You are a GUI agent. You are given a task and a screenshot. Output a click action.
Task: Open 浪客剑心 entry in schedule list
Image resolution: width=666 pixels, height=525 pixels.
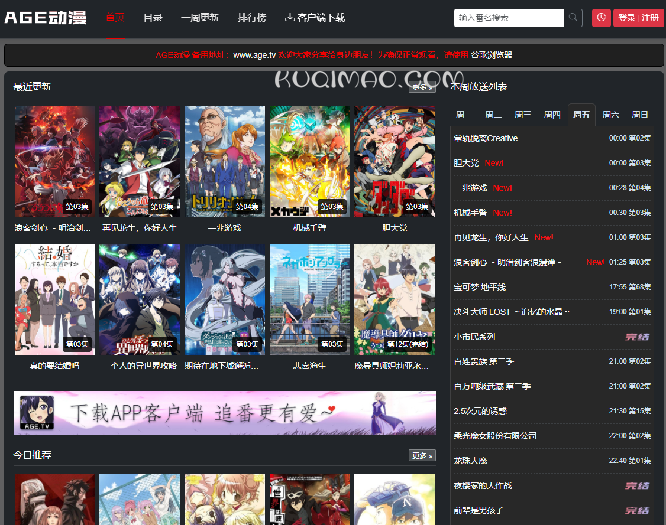(508, 262)
